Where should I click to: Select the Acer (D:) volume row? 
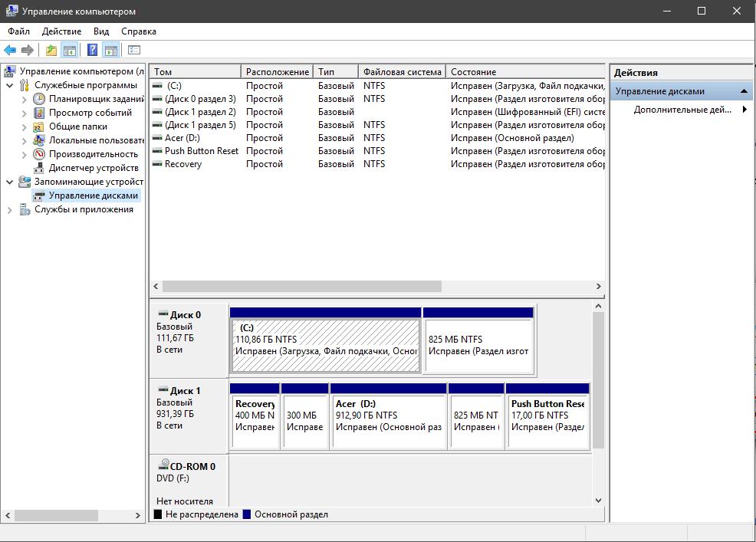click(x=182, y=138)
